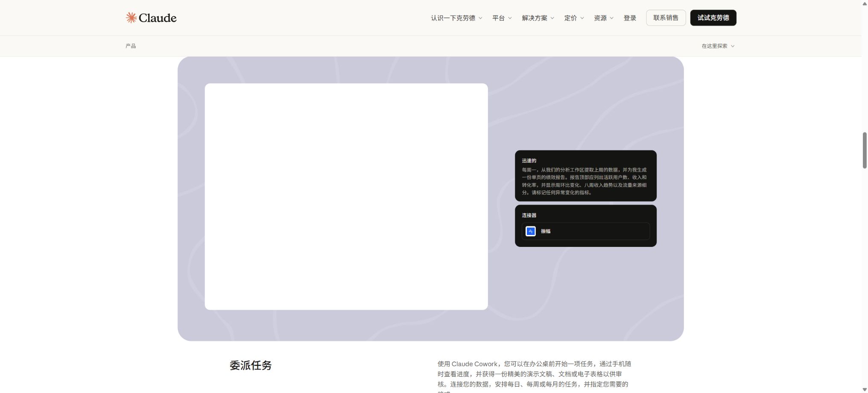The width and height of the screenshot is (868, 393).
Task: Click the black 试试克劳德 button
Action: pyautogui.click(x=713, y=18)
